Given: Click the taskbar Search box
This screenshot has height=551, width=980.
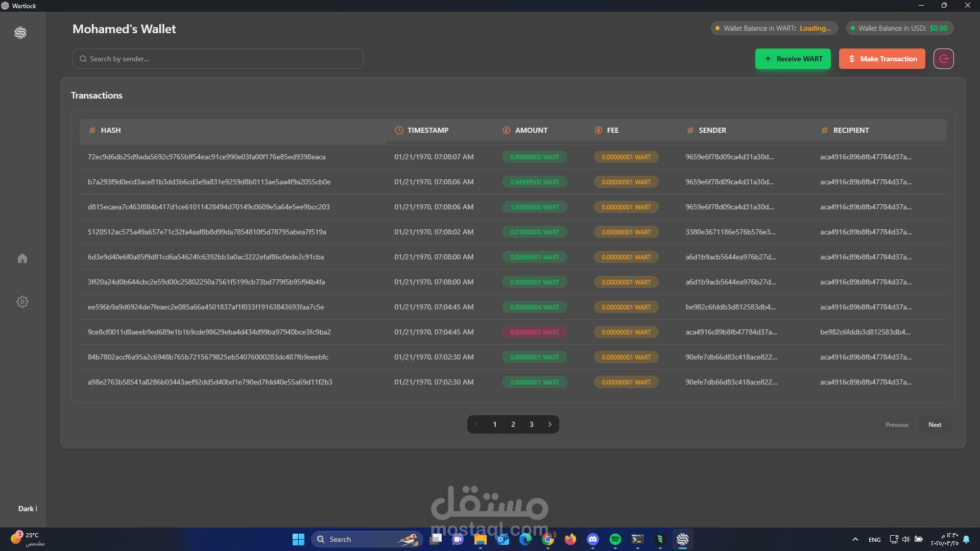Looking at the screenshot, I should [367, 539].
